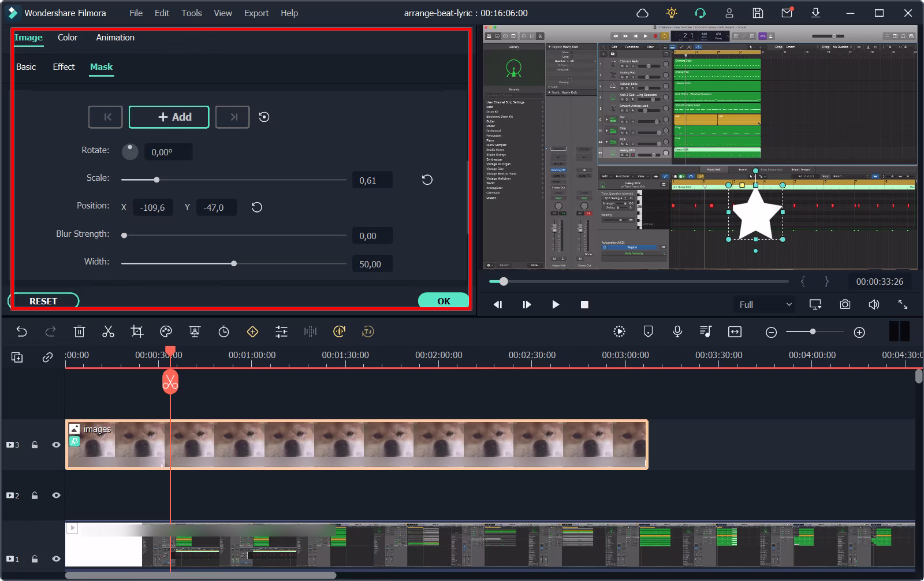Record voiceover with microphone icon

coord(677,332)
